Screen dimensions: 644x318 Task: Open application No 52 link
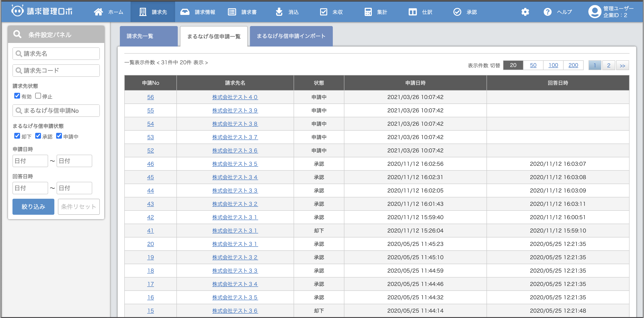tap(151, 150)
